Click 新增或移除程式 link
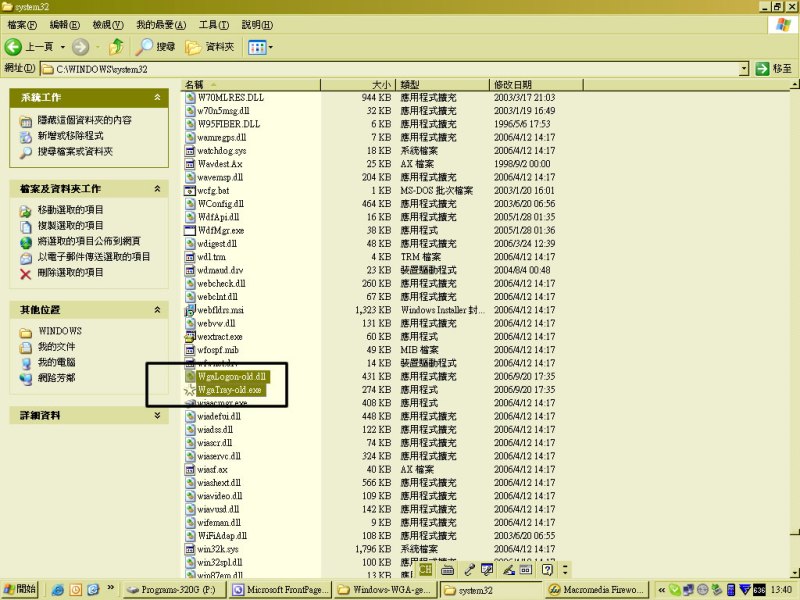The image size is (800, 600). tap(70, 136)
